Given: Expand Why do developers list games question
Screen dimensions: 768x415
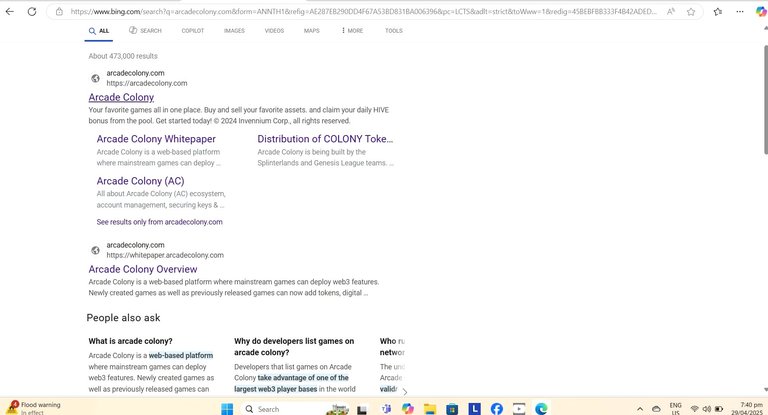Looking at the screenshot, I should (x=294, y=346).
